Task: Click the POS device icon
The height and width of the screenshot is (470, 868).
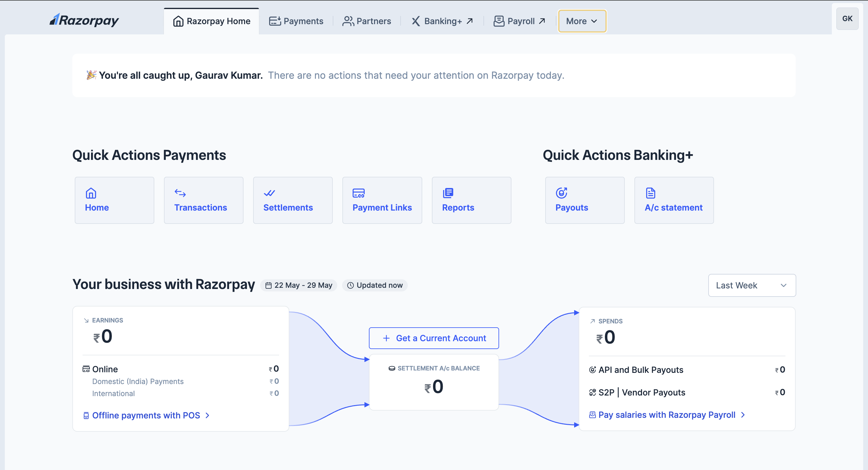Action: 86,416
